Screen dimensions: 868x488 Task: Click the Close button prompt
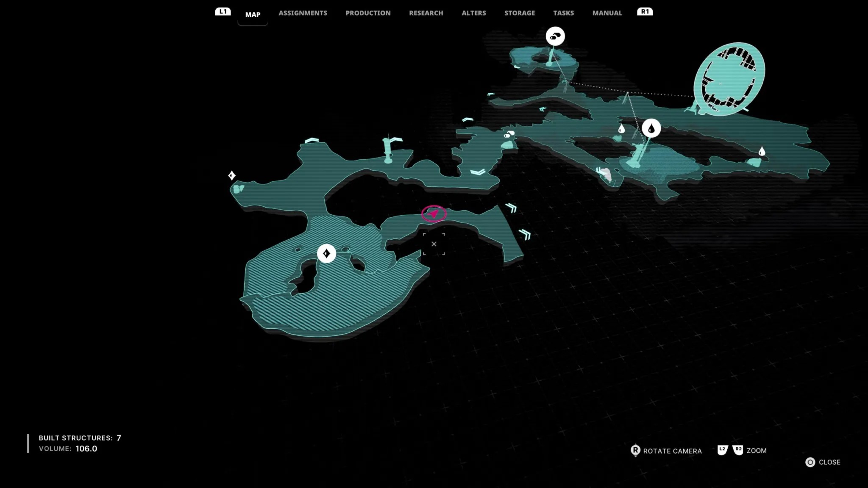click(x=823, y=462)
